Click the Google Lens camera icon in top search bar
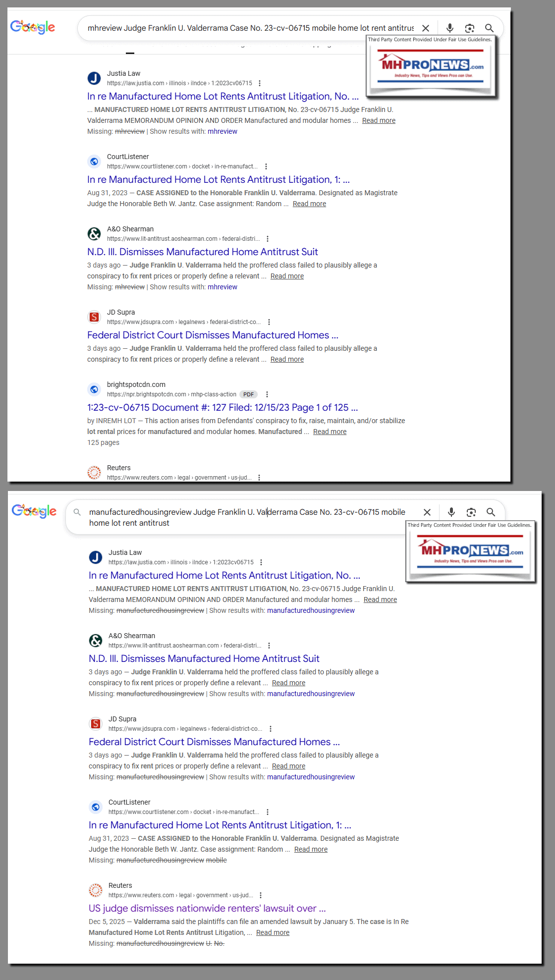The width and height of the screenshot is (555, 980). click(470, 28)
